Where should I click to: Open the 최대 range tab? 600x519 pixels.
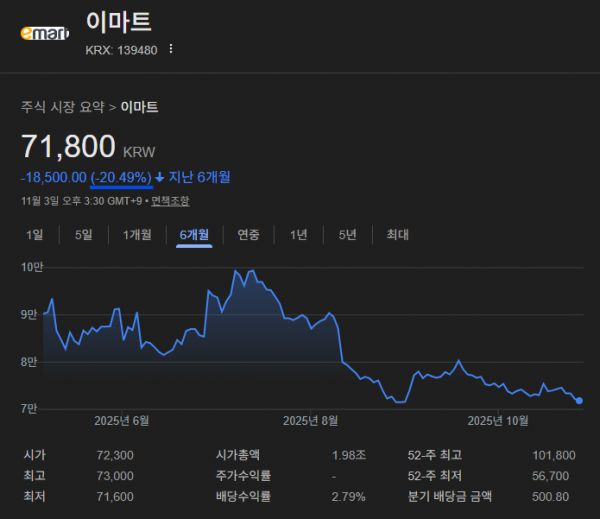pos(397,235)
